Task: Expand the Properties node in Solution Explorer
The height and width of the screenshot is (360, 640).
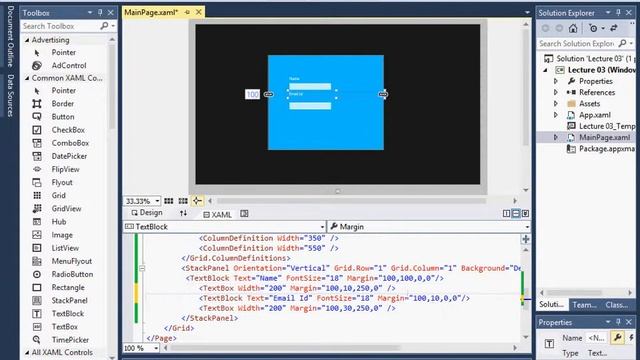Action: (x=556, y=81)
